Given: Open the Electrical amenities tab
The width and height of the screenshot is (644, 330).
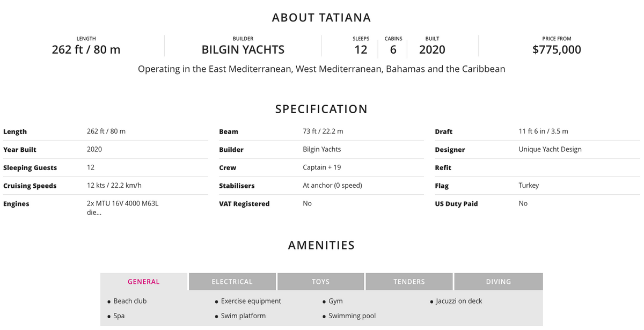Looking at the screenshot, I should point(232,282).
